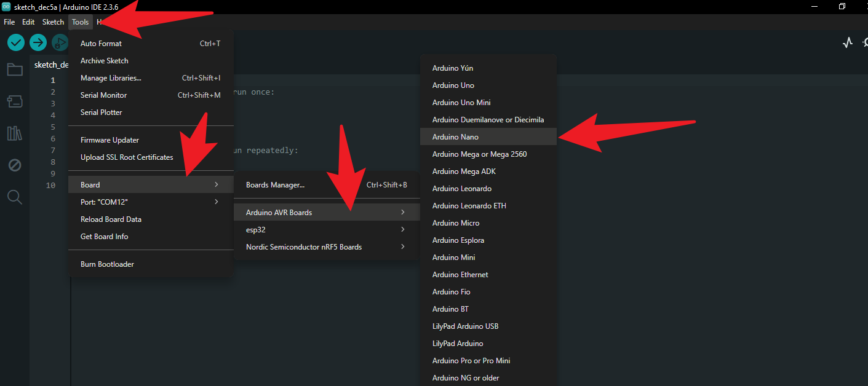Viewport: 868px width, 386px height.
Task: Click the Upload arrow button
Action: (x=38, y=42)
